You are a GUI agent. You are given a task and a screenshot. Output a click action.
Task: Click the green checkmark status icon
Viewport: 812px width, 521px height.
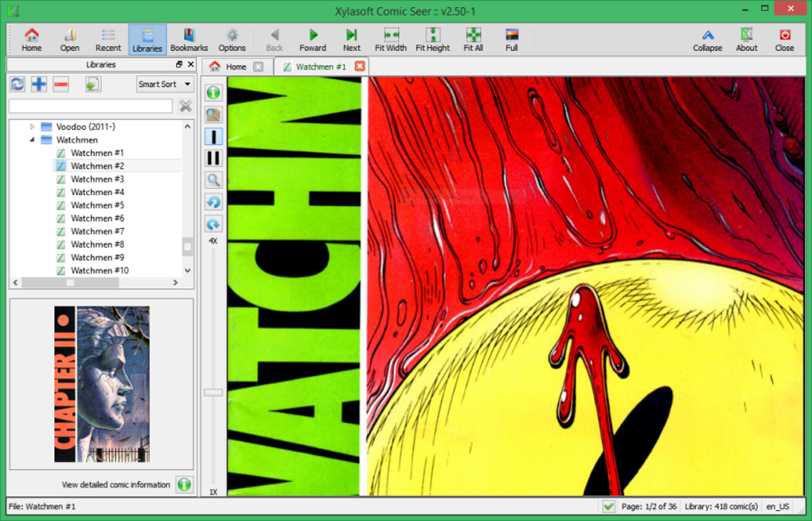608,507
